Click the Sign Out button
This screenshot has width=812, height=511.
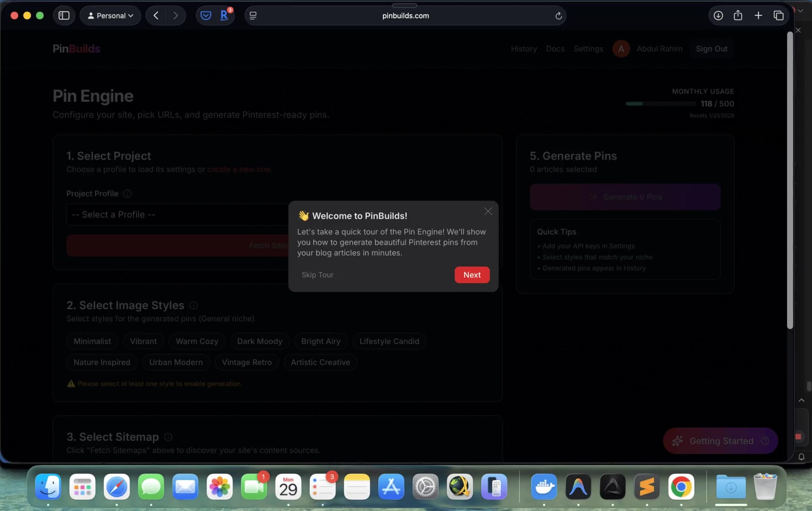(712, 49)
